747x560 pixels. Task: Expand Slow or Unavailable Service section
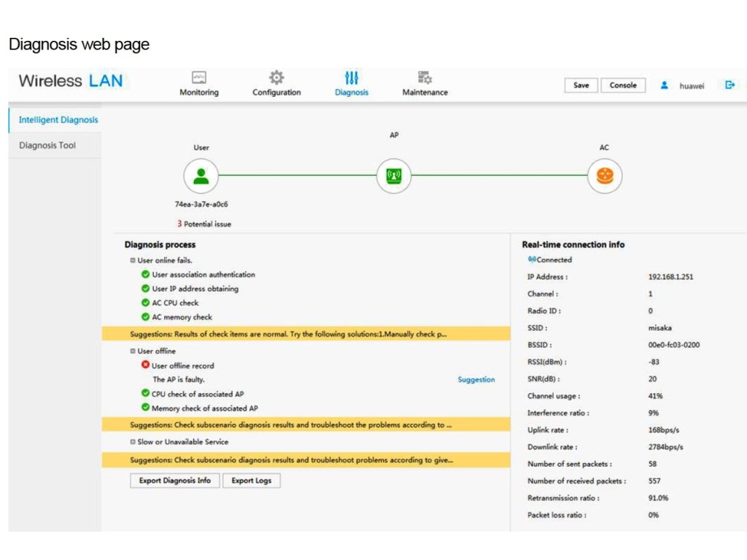click(x=133, y=442)
